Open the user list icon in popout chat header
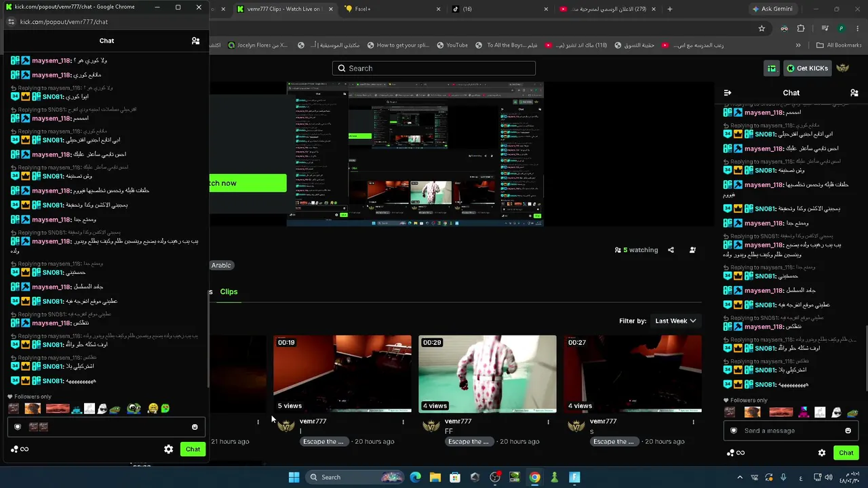The width and height of the screenshot is (868, 488). [195, 41]
